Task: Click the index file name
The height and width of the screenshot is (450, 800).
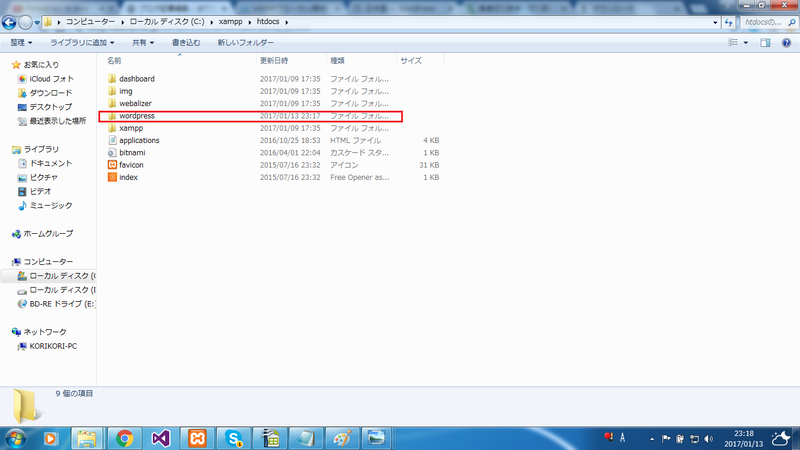Action: (x=129, y=177)
